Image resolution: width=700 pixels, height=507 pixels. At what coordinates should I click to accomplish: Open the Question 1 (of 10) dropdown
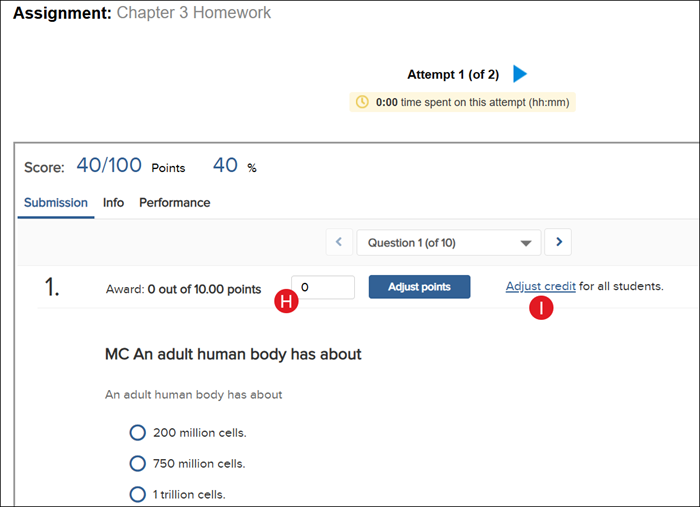[x=448, y=242]
